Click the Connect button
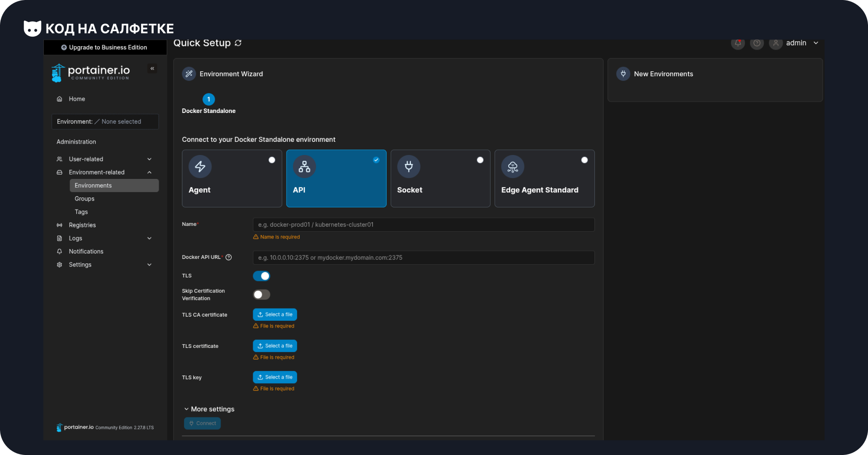The width and height of the screenshot is (868, 455). point(202,423)
